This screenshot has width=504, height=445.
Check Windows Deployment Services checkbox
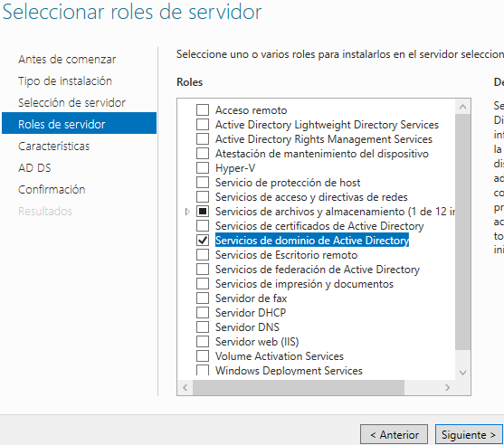tap(203, 370)
